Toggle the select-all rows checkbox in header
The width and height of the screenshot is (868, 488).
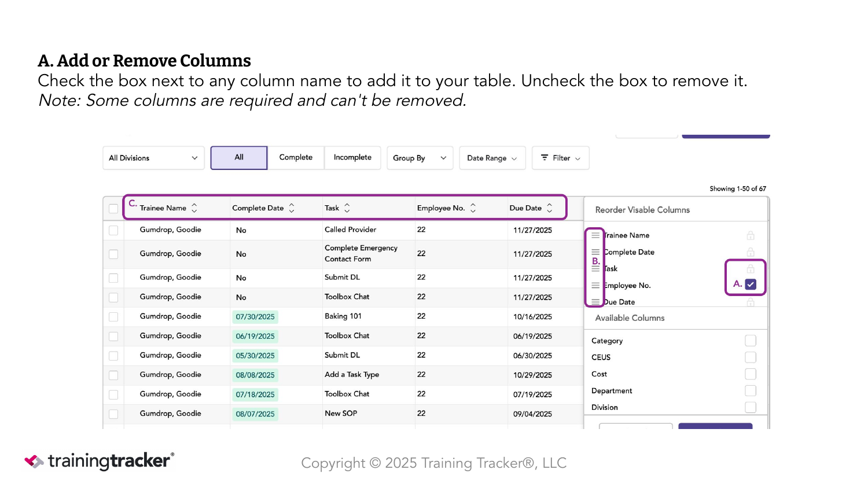(113, 209)
